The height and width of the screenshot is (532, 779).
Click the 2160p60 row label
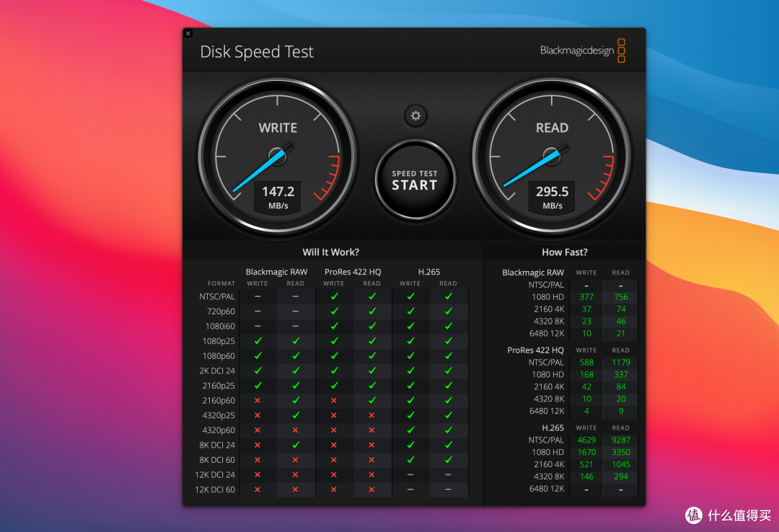pos(219,400)
